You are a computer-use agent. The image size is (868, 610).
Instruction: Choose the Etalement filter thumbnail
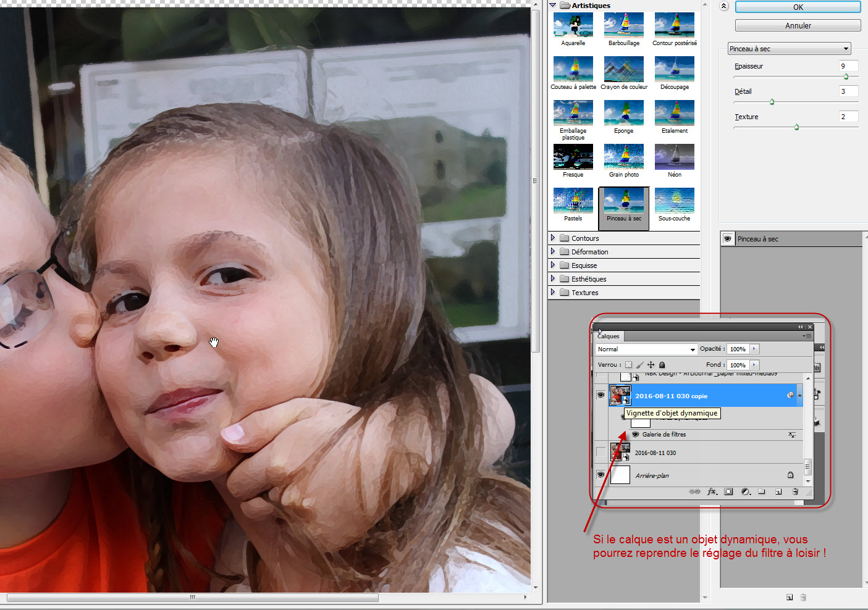[x=675, y=113]
